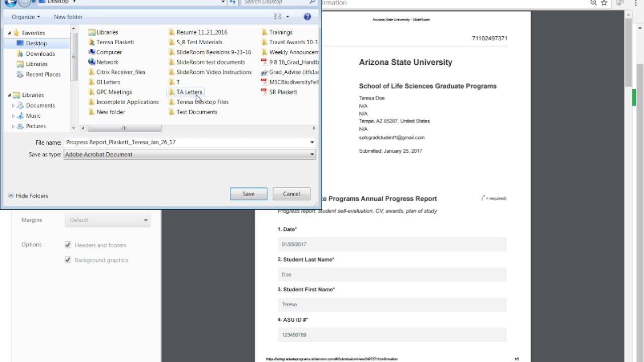Collapse the Libraries group in navigation pane
Image resolution: width=644 pixels, height=362 pixels.
[10, 95]
